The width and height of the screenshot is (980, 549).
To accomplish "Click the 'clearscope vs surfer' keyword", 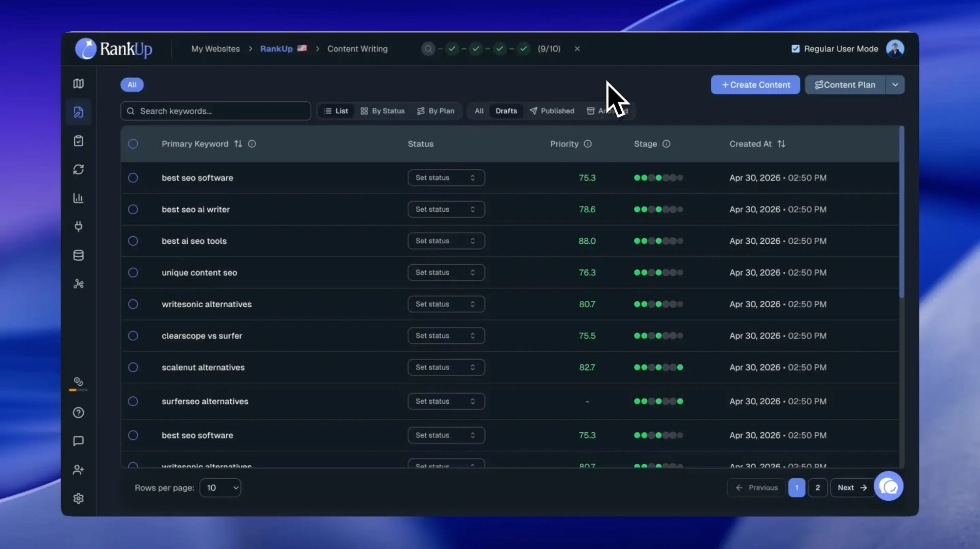I will 202,336.
